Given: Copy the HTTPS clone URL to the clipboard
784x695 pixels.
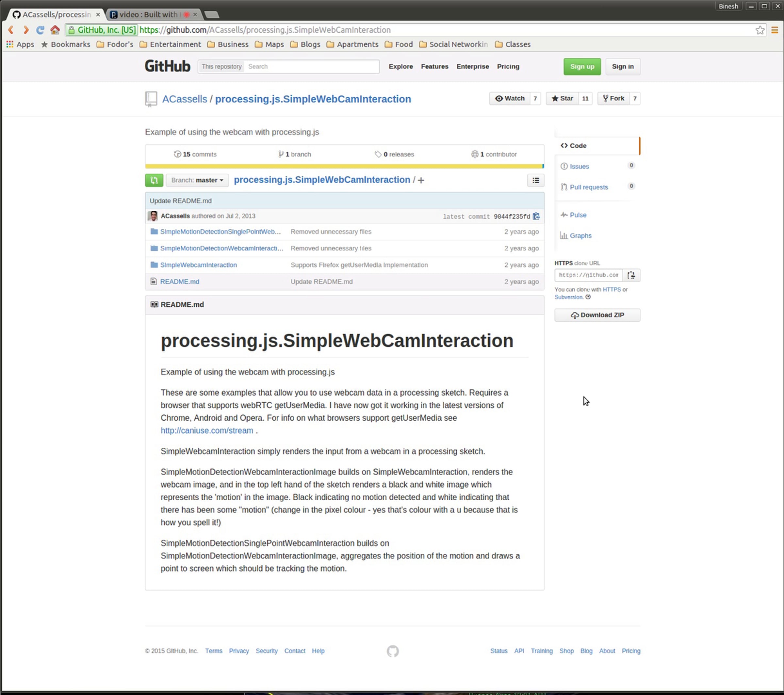Looking at the screenshot, I should 631,275.
